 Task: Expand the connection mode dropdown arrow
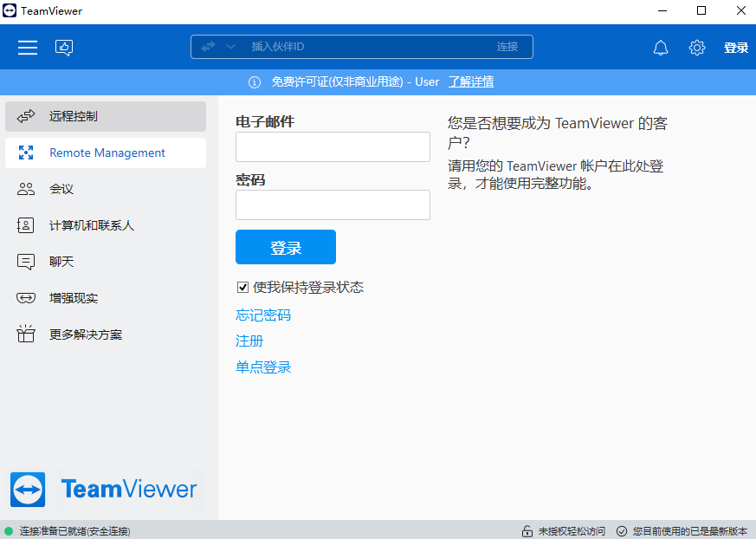click(229, 47)
